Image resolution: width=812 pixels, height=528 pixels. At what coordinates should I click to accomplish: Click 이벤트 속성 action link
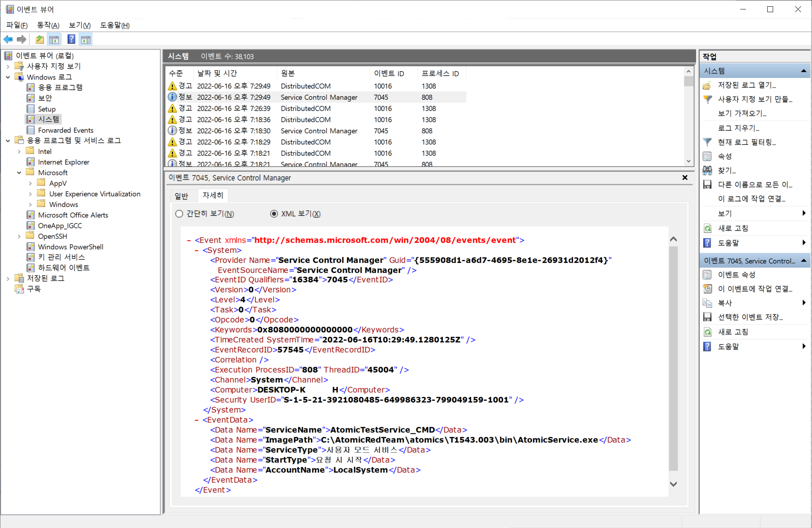click(736, 275)
